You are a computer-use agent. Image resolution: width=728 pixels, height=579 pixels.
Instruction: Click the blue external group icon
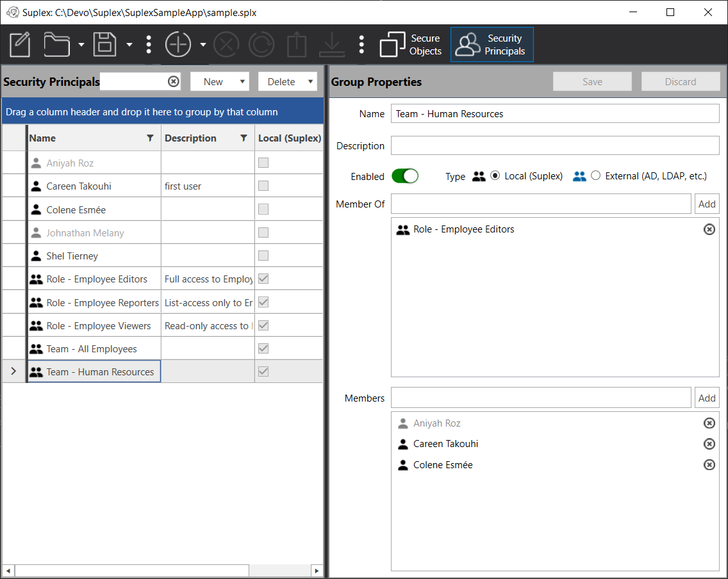point(579,176)
